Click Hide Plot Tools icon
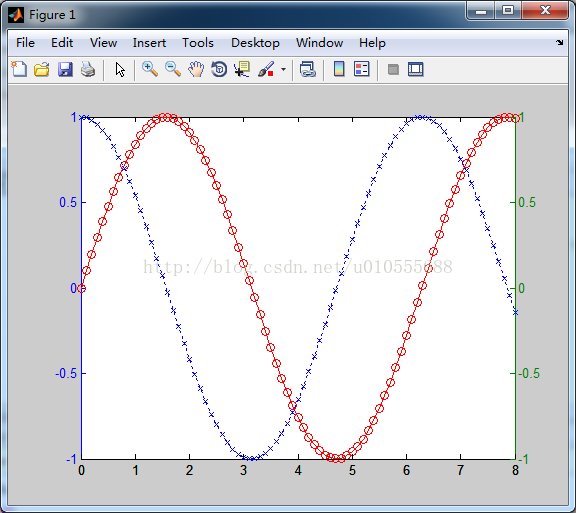The height and width of the screenshot is (513, 576). pos(393,69)
